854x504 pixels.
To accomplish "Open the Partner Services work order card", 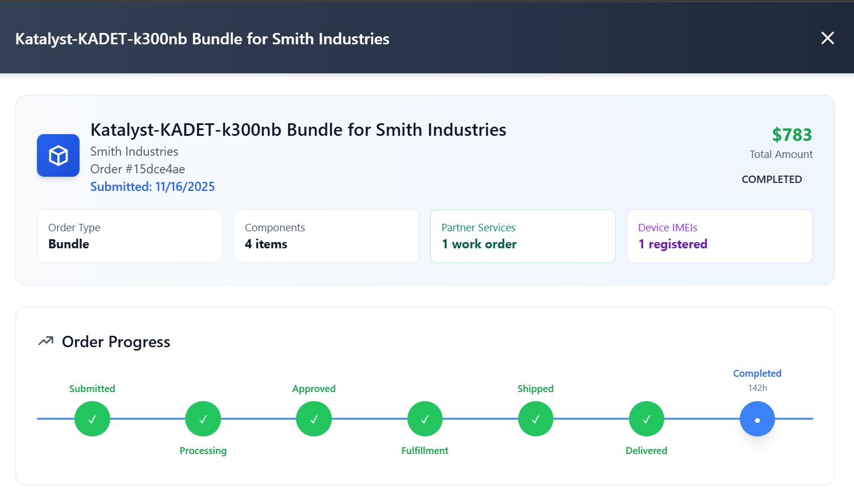I will pos(523,236).
